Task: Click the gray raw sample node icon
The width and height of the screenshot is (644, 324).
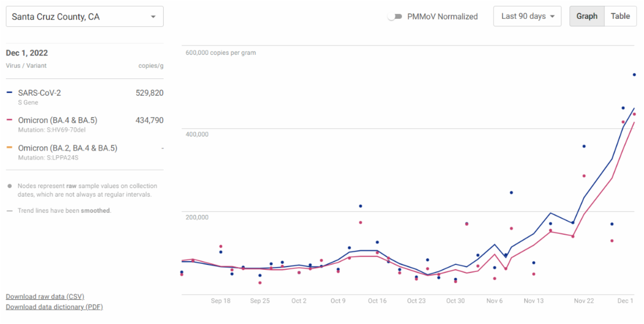Action: (10, 186)
